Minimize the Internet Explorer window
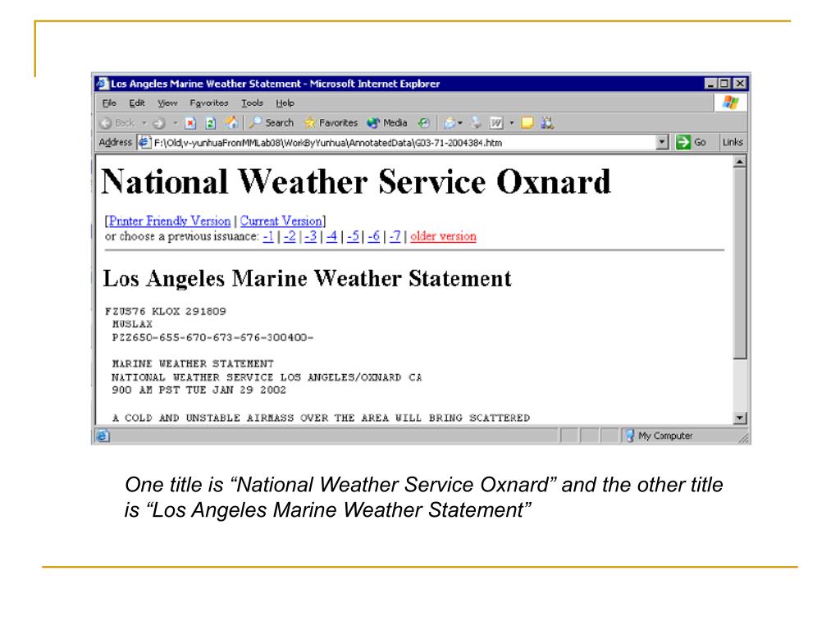 click(x=710, y=84)
